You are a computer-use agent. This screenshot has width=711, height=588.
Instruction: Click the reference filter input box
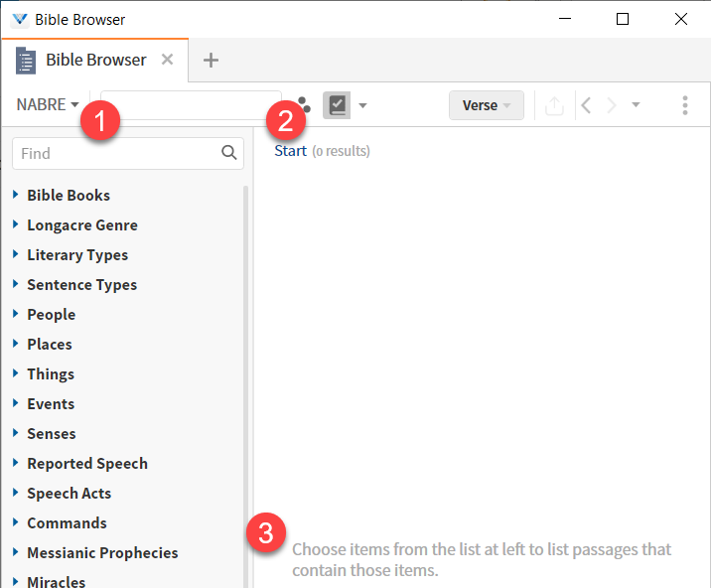191,105
